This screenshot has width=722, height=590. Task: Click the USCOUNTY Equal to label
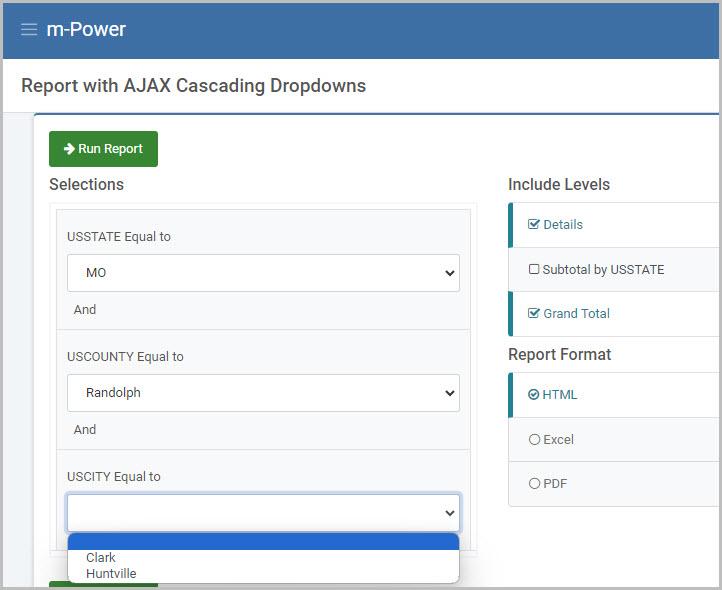(x=125, y=356)
